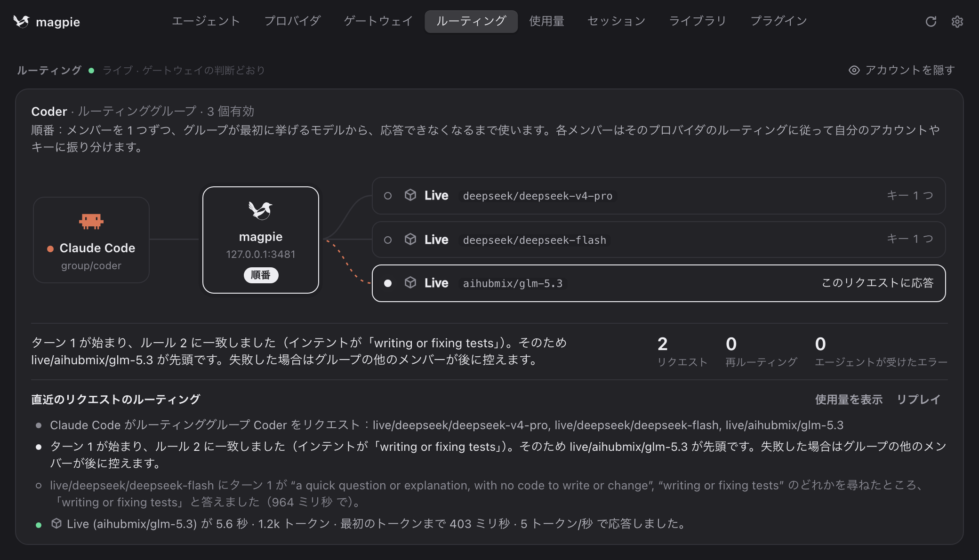The image size is (979, 560).
Task: Click the cube icon in deepseek-flash row
Action: (410, 240)
